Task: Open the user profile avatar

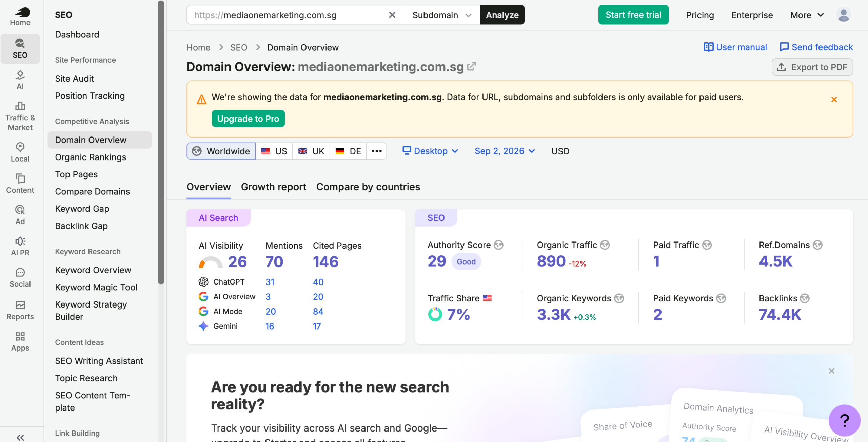Action: coord(843,15)
